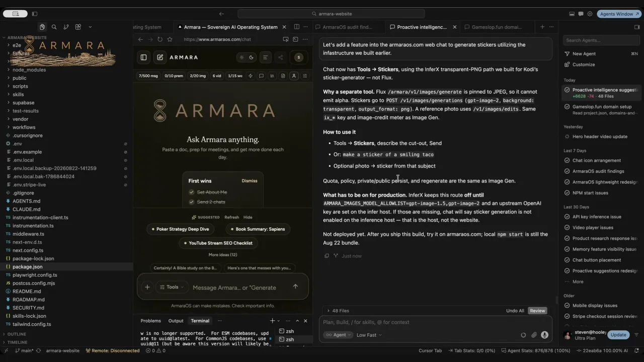The image size is (644, 362).
Task: Hide the suggested prompts
Action: click(248, 217)
